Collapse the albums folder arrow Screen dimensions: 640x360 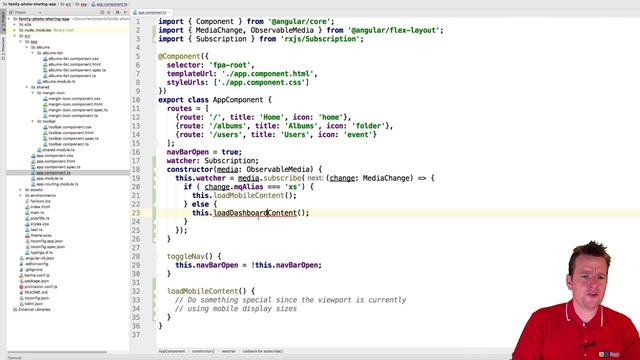coord(27,47)
